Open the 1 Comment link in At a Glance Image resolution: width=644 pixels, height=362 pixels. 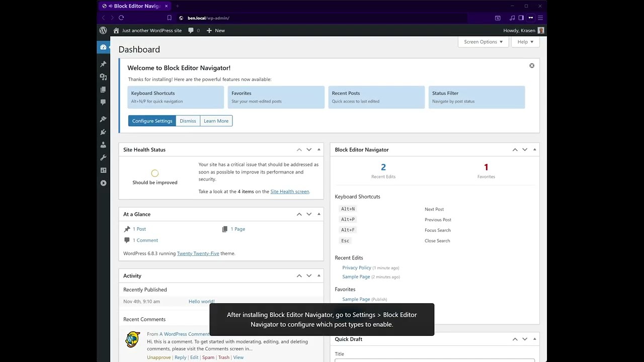pyautogui.click(x=145, y=240)
